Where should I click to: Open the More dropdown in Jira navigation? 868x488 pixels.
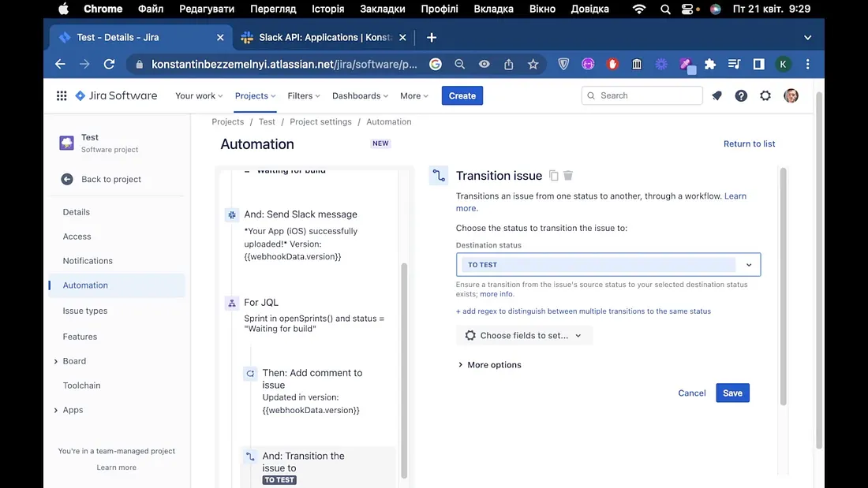pos(414,95)
